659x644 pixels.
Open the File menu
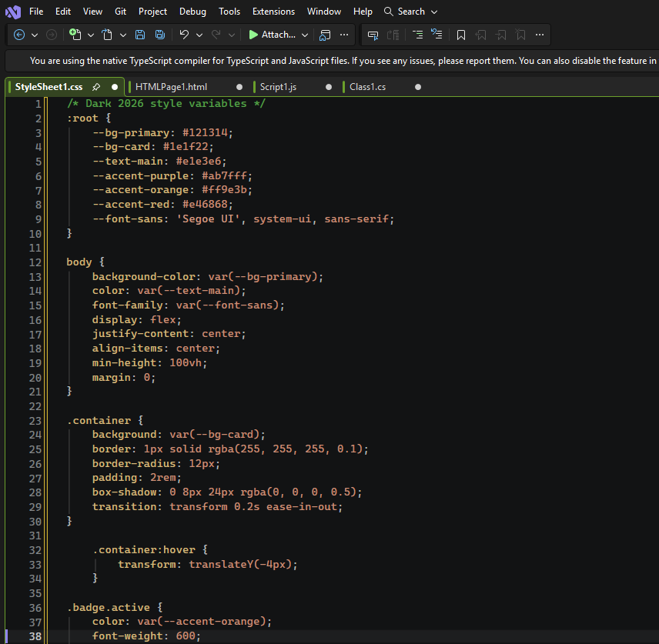(x=36, y=12)
